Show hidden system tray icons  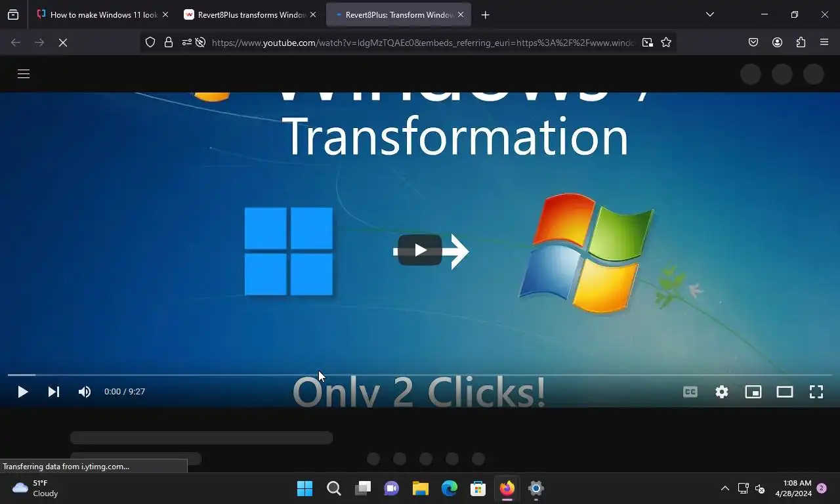pyautogui.click(x=725, y=488)
